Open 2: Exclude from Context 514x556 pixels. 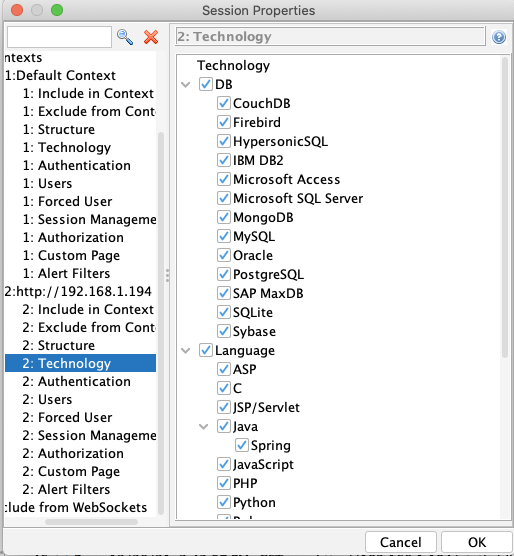pyautogui.click(x=89, y=327)
